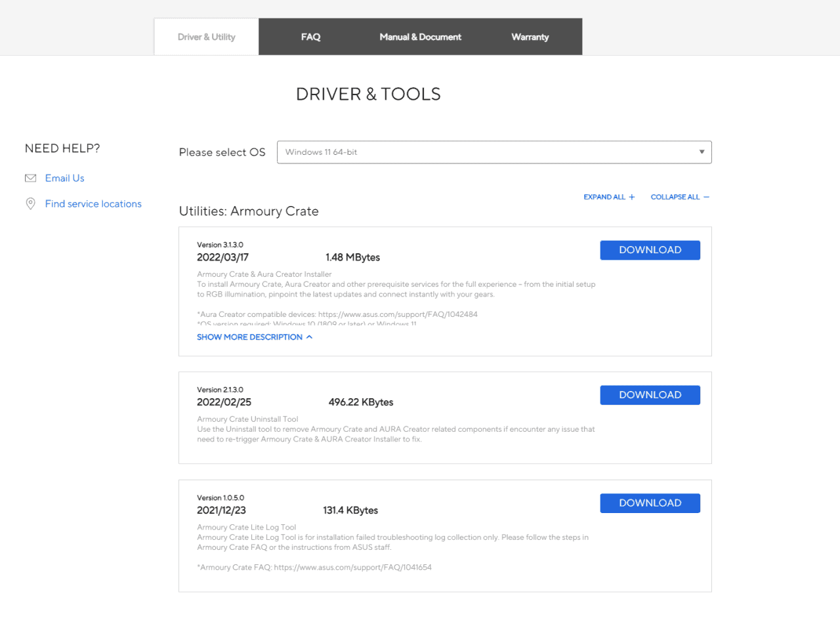Click the Aura Creator compatible devices URL text
The image size is (840, 620).
point(398,314)
